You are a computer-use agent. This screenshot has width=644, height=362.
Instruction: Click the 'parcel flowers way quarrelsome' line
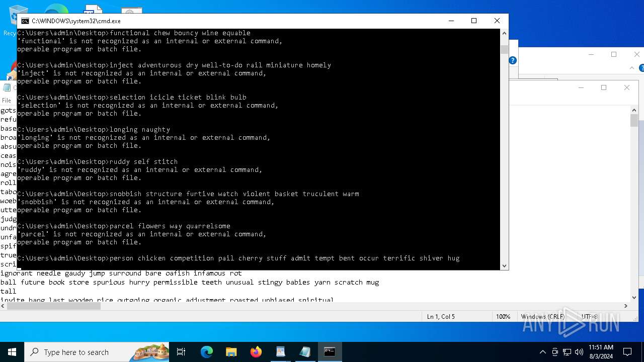point(124,226)
